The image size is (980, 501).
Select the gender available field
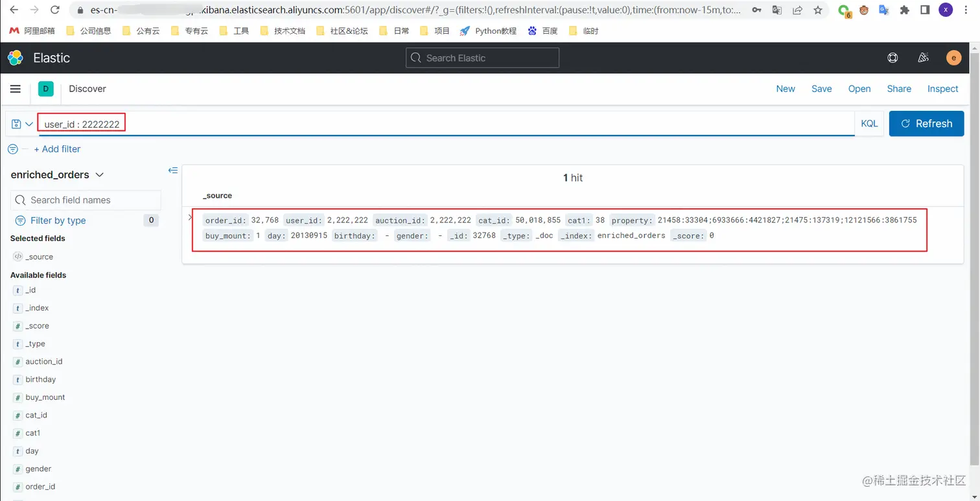[x=38, y=469]
